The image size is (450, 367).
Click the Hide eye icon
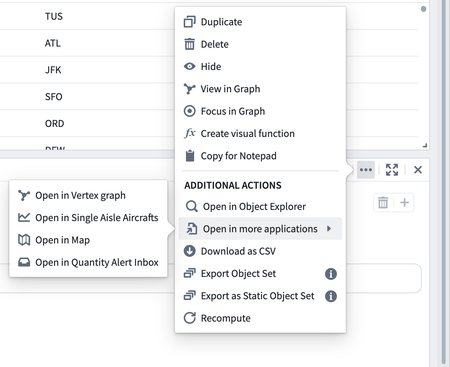(189, 66)
